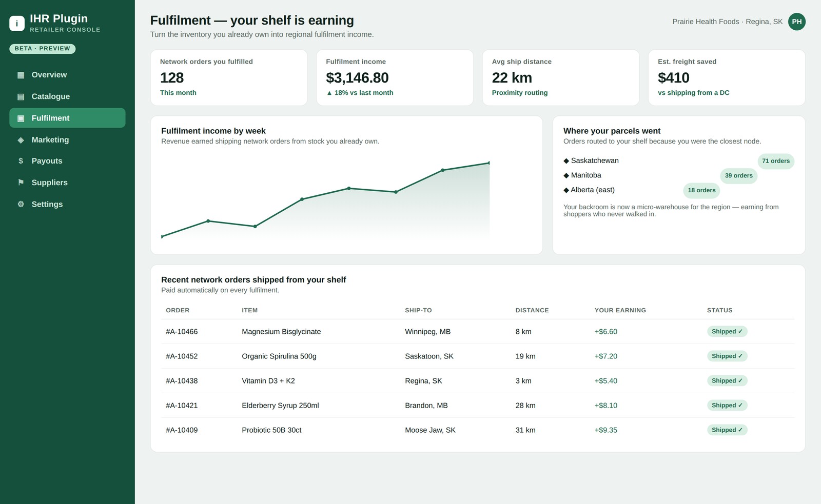Click the Avg ship distance card

coord(561,77)
